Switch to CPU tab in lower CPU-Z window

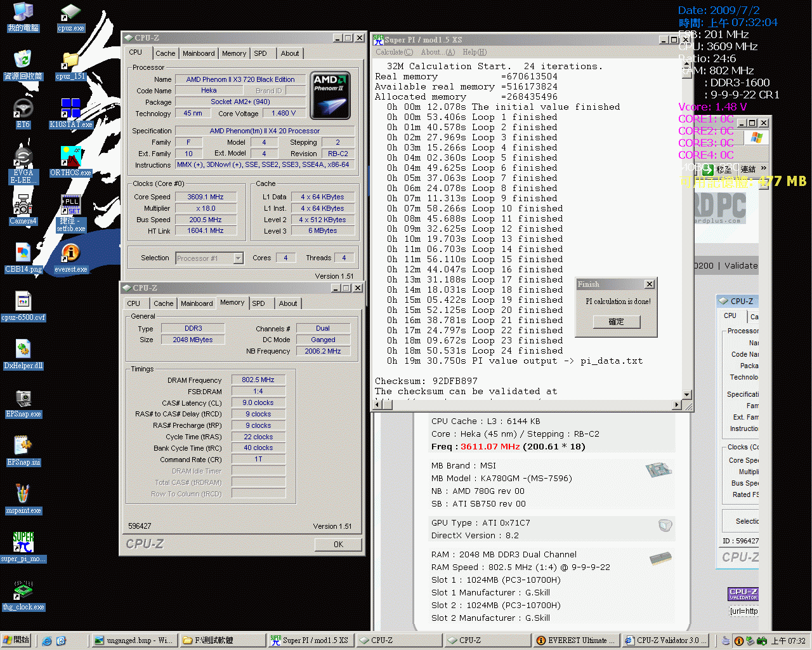tap(134, 304)
